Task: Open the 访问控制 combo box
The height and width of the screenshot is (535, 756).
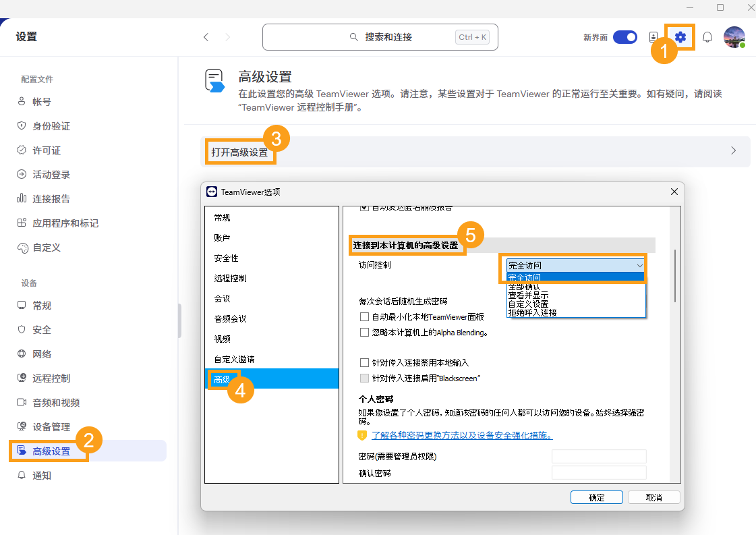Action: [x=576, y=265]
